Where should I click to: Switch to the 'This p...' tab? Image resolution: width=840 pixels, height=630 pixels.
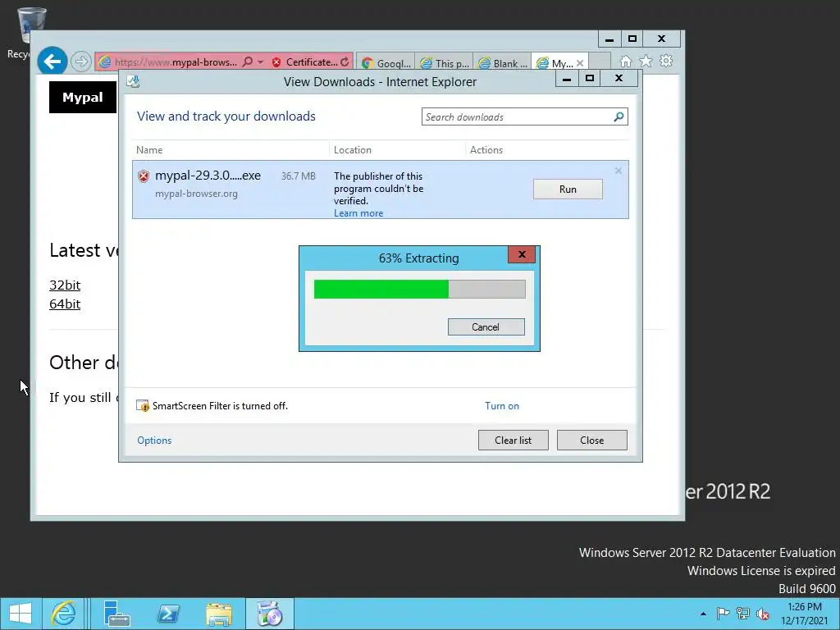click(x=444, y=63)
